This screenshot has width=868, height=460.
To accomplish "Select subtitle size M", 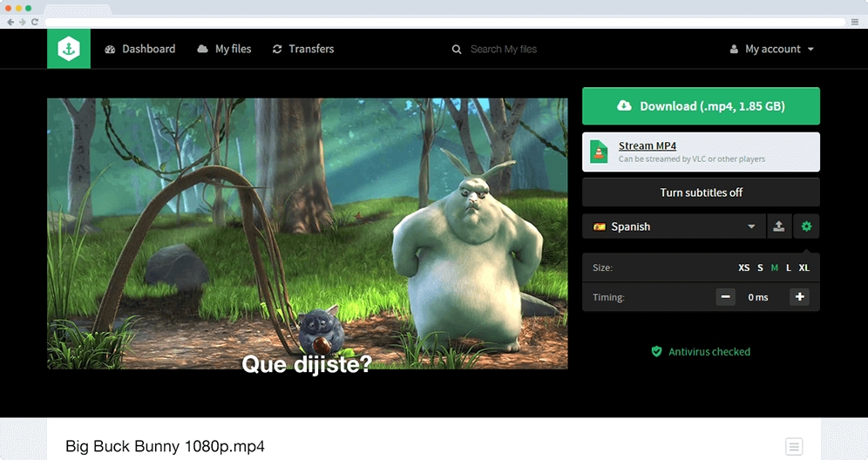I will pos(775,267).
